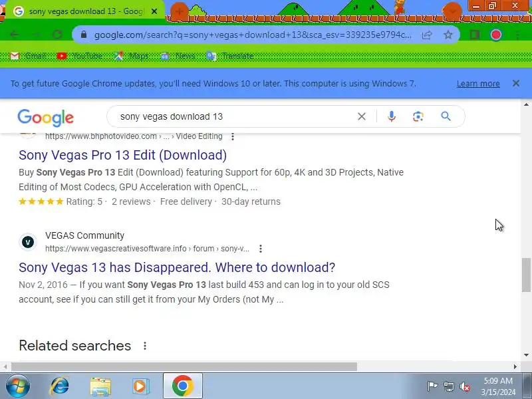This screenshot has height=399, width=532.
Task: Click the scroll right arrow
Action: point(515,367)
